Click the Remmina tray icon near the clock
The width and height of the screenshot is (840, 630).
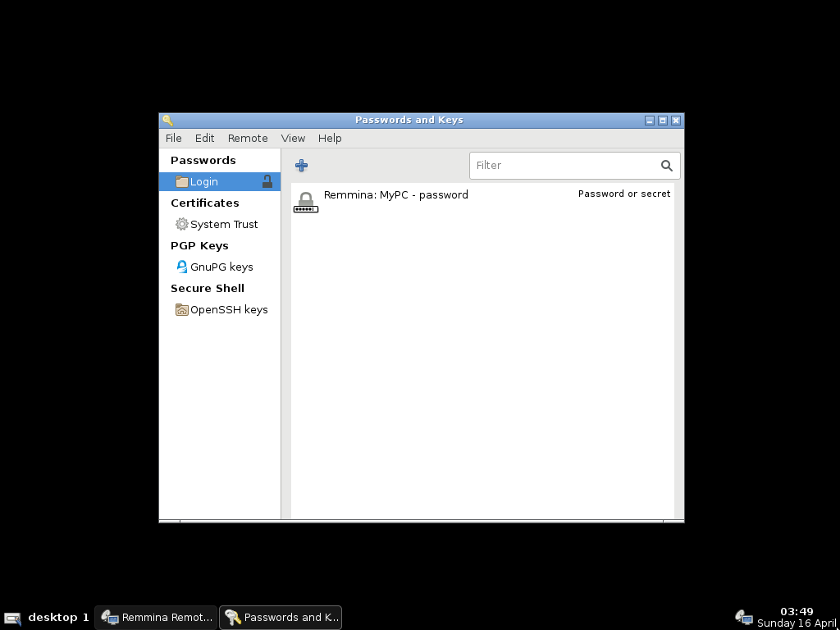click(744, 617)
